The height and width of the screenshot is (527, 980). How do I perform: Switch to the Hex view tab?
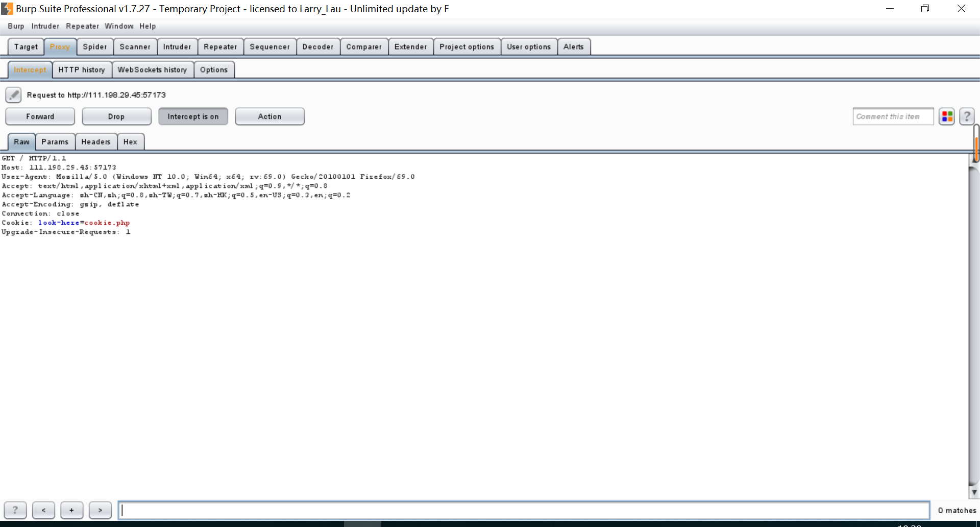tap(130, 141)
